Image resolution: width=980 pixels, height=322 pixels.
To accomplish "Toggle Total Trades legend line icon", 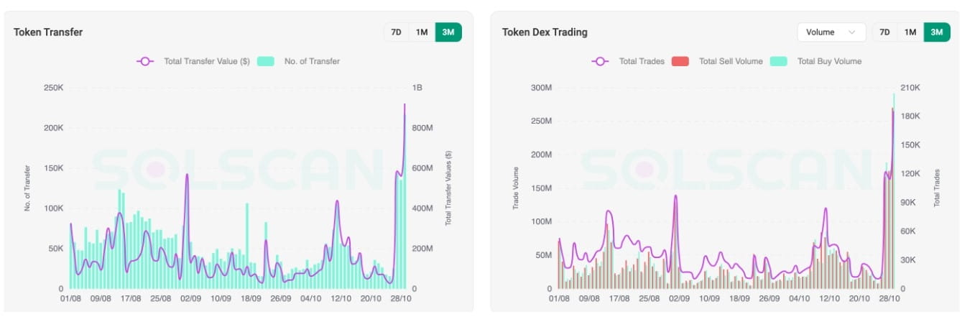I will (x=601, y=62).
